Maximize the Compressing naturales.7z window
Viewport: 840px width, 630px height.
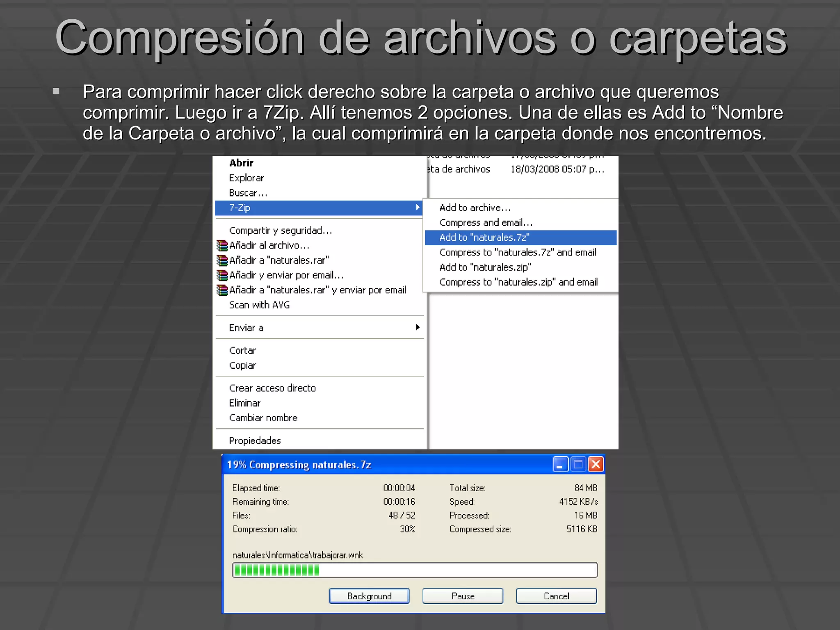click(578, 464)
